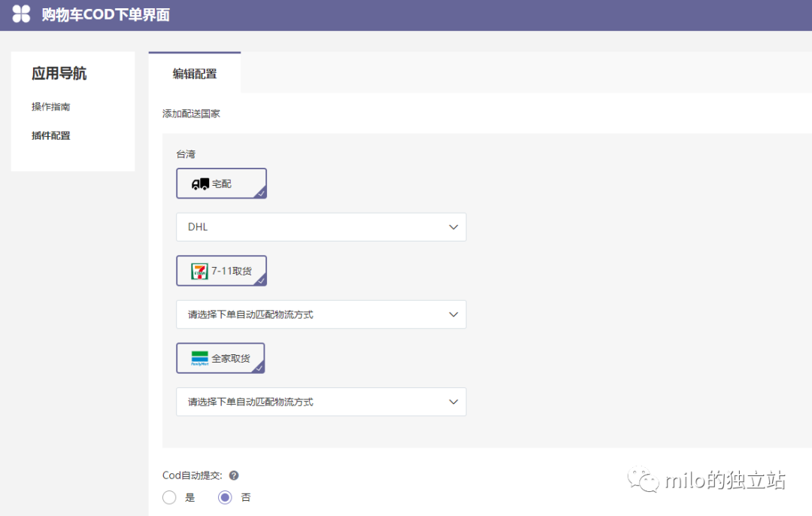Viewport: 812px width, 516px height.
Task: Click the 台湾 country section label
Action: pyautogui.click(x=185, y=153)
